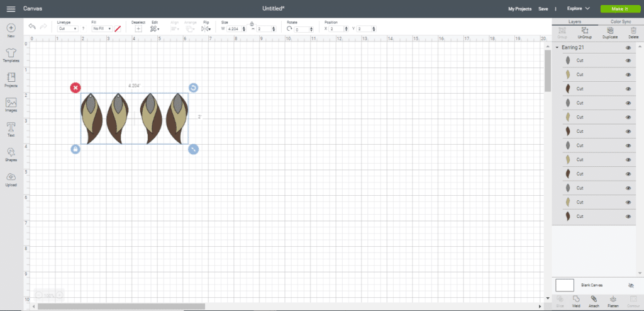Open the Images library
This screenshot has width=644, height=311.
[x=11, y=104]
